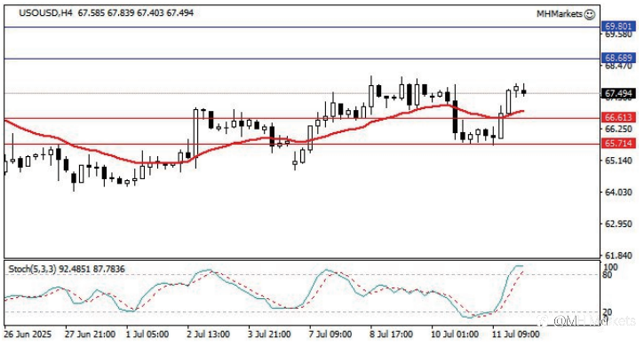Select the 69.801 blue price level label
The height and width of the screenshot is (346, 644).
click(x=618, y=27)
